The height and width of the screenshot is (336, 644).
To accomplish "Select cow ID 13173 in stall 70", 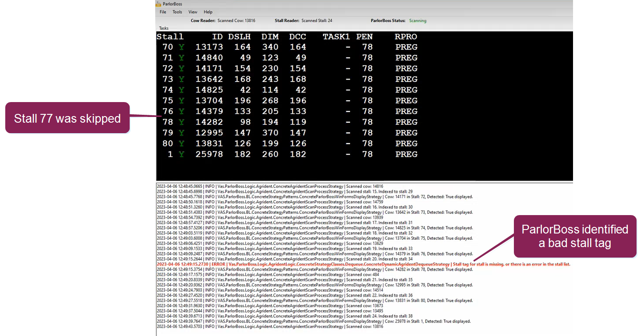I will point(209,47).
